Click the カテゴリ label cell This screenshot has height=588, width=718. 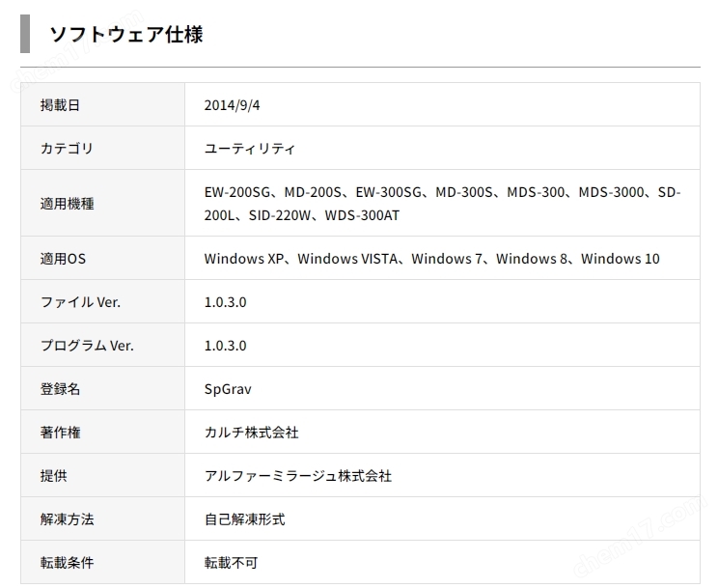[x=102, y=148]
